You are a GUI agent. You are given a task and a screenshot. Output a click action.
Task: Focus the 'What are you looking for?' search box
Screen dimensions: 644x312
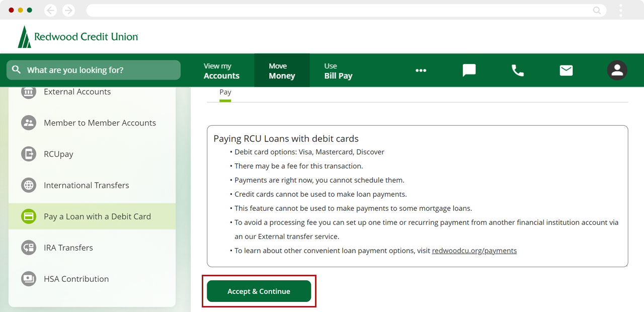click(94, 70)
